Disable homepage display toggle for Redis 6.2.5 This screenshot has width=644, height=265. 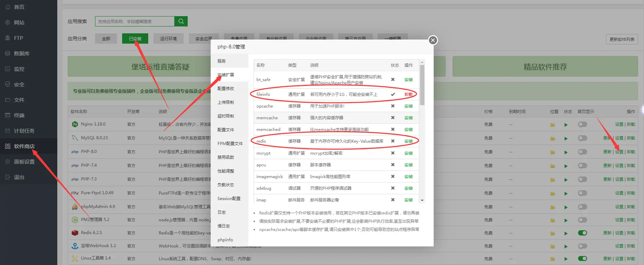tap(582, 233)
